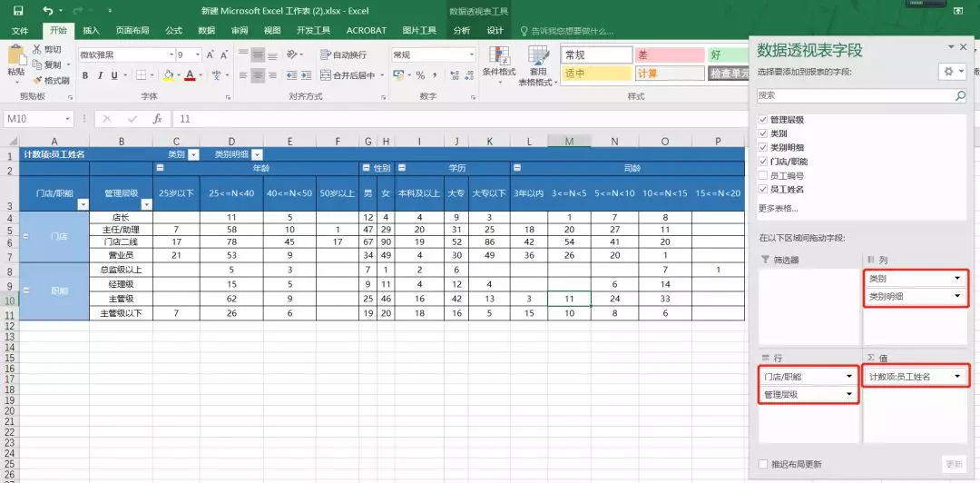This screenshot has width=980, height=483.
Task: Apply Bold formatting button
Action: pyautogui.click(x=84, y=75)
